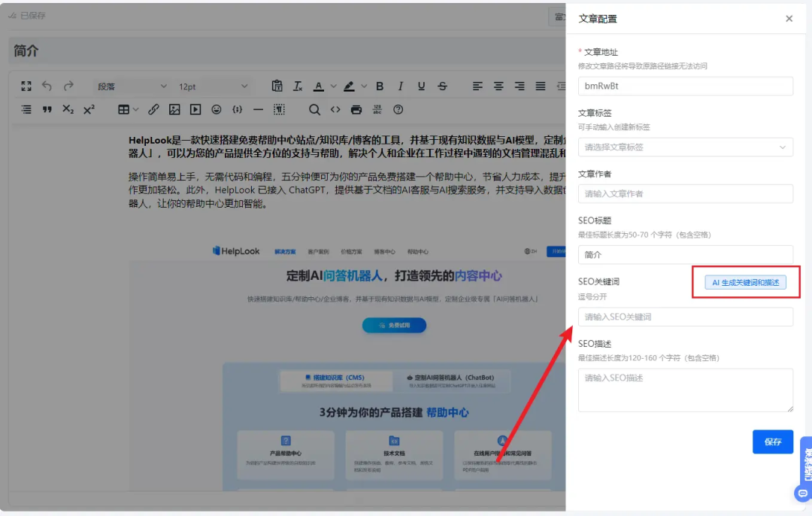Click AI 生成关键词和描述 button
Image resolution: width=812 pixels, height=516 pixels.
tap(745, 282)
